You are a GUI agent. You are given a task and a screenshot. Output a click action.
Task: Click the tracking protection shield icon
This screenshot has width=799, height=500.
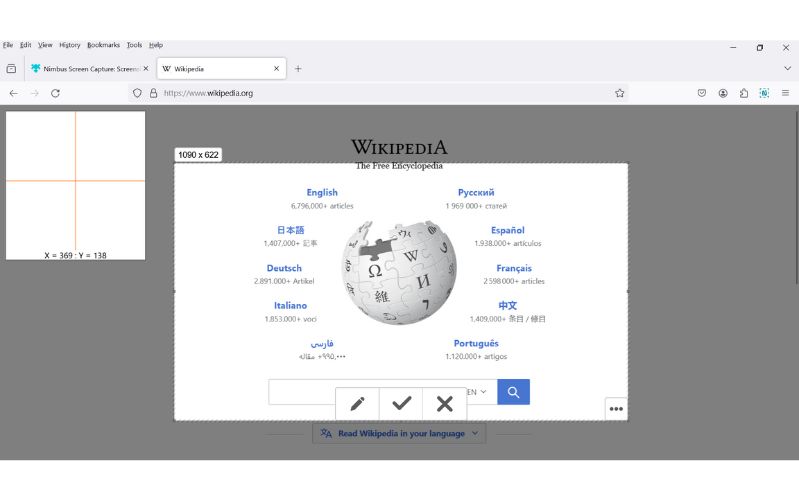[137, 93]
